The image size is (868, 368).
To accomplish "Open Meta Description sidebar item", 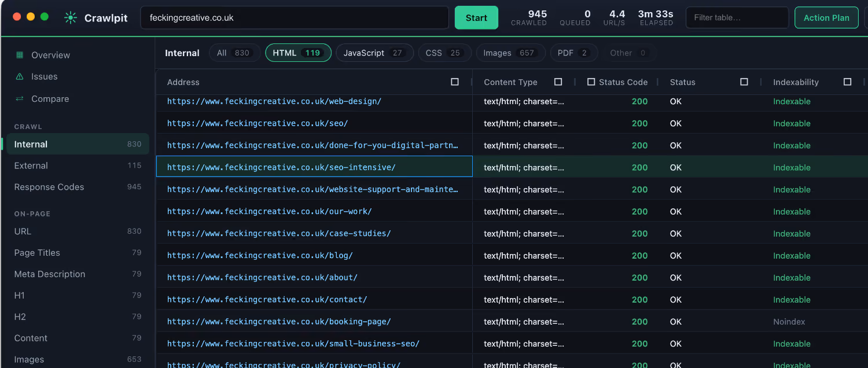I will 78,274.
